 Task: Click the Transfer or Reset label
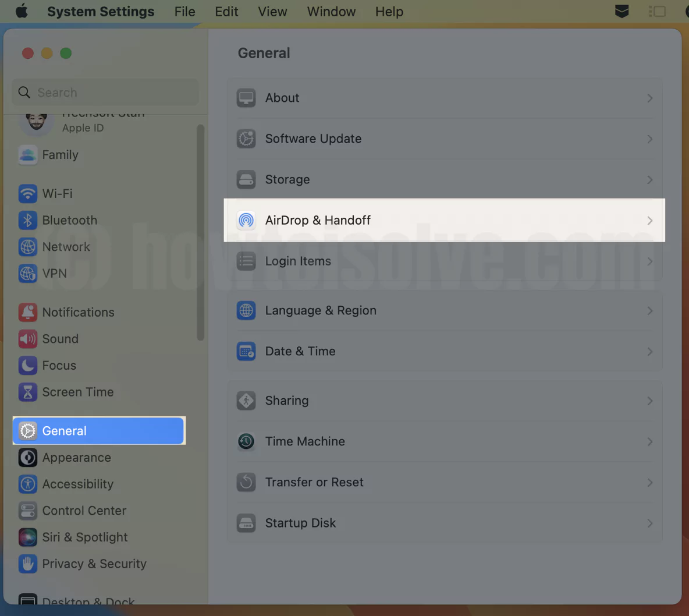314,482
